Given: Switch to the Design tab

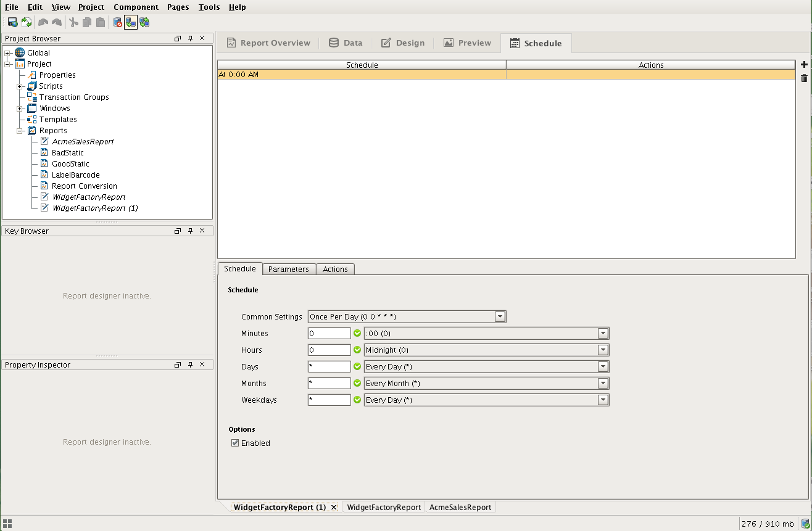Looking at the screenshot, I should (x=403, y=43).
